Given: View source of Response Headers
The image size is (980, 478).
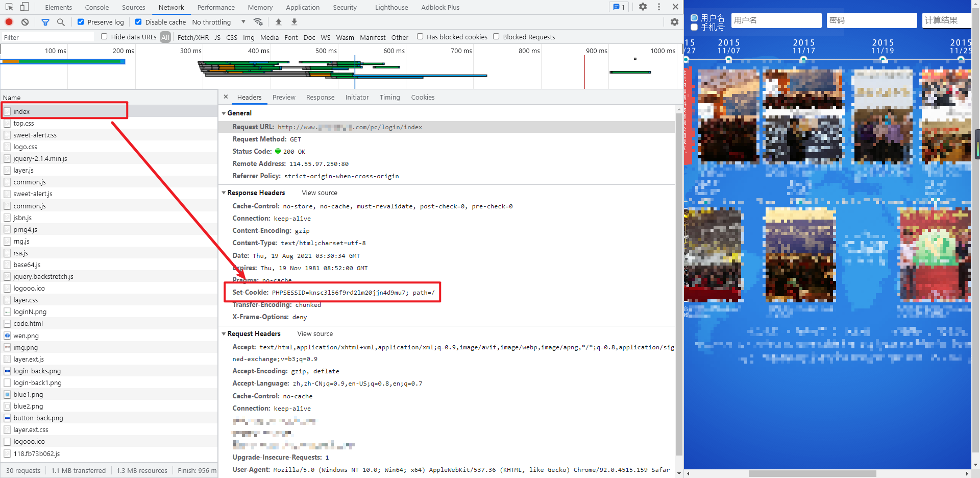Looking at the screenshot, I should click(x=320, y=193).
